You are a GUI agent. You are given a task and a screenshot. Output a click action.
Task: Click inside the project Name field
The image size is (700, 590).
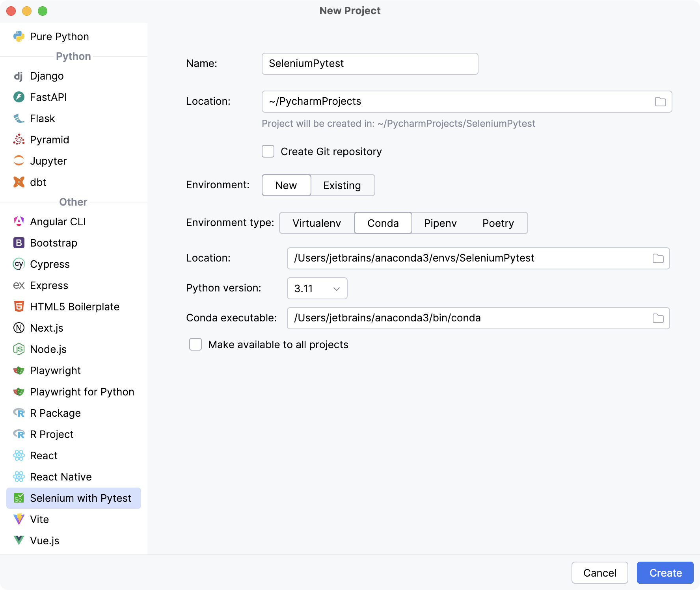pos(369,63)
